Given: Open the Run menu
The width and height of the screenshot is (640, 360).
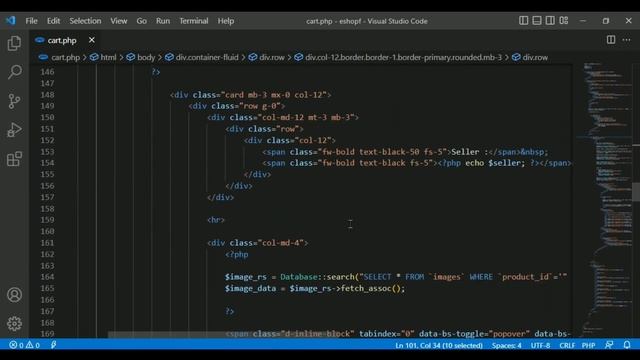Looking at the screenshot, I should [163, 21].
